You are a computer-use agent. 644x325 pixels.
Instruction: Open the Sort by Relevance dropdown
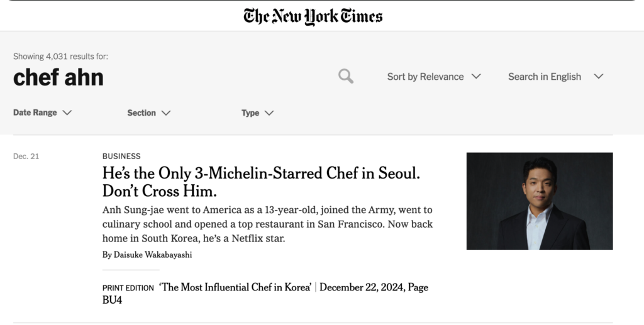tap(434, 77)
